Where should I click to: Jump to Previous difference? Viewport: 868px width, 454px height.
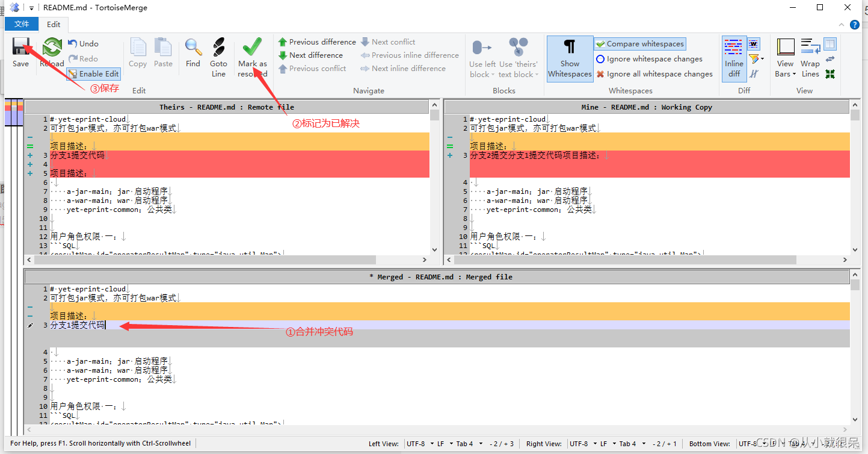[317, 42]
